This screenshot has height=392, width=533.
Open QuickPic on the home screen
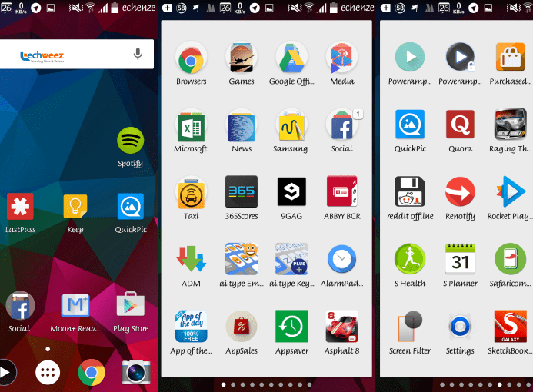click(x=131, y=207)
